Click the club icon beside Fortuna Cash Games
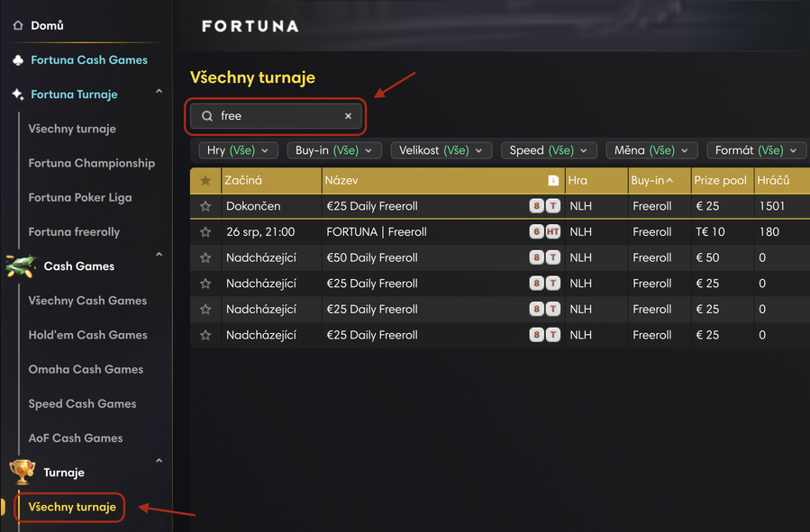This screenshot has width=810, height=532. [18, 60]
